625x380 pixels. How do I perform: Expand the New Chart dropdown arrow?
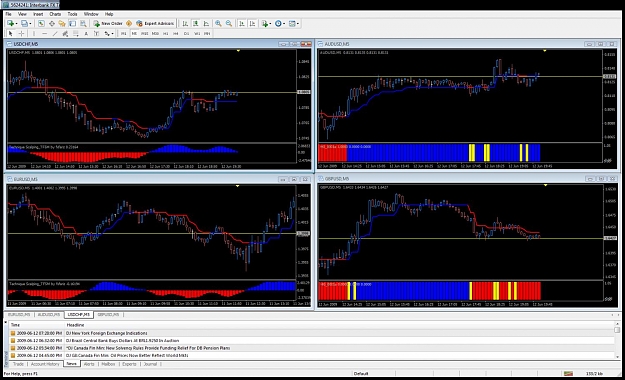click(x=16, y=24)
